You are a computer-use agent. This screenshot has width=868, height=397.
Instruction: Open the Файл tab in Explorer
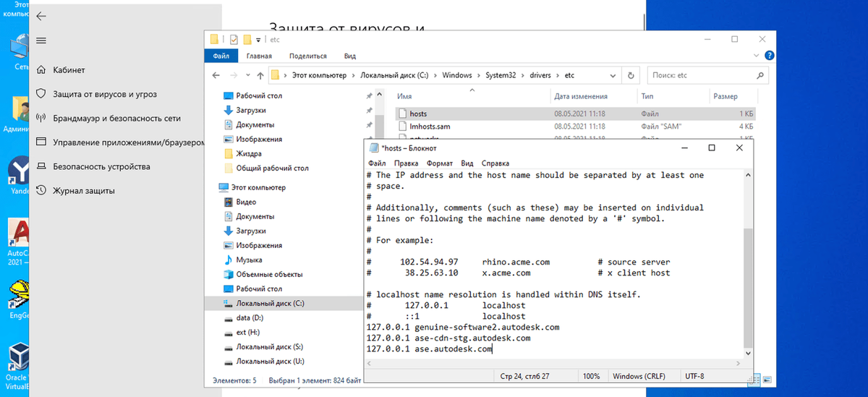pyautogui.click(x=221, y=56)
